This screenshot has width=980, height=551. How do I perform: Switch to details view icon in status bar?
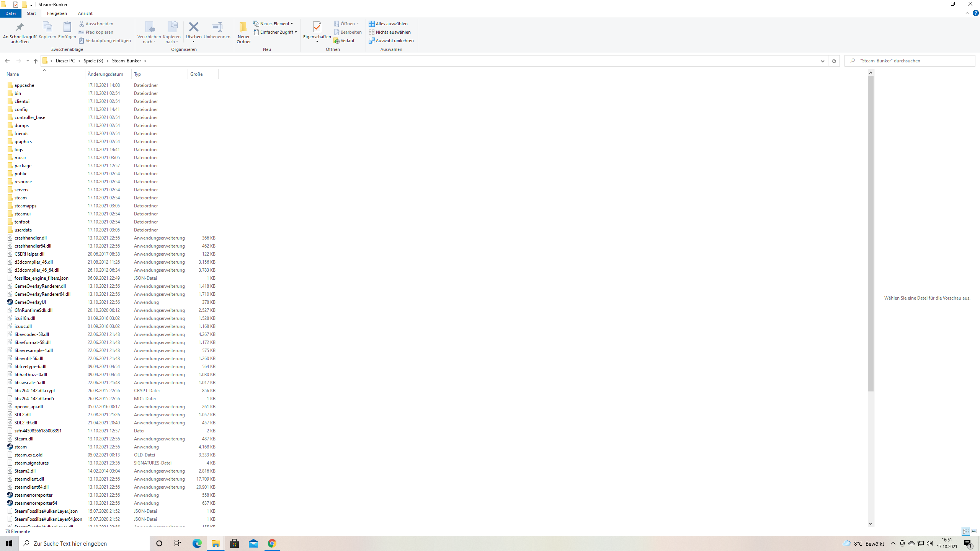point(966,531)
